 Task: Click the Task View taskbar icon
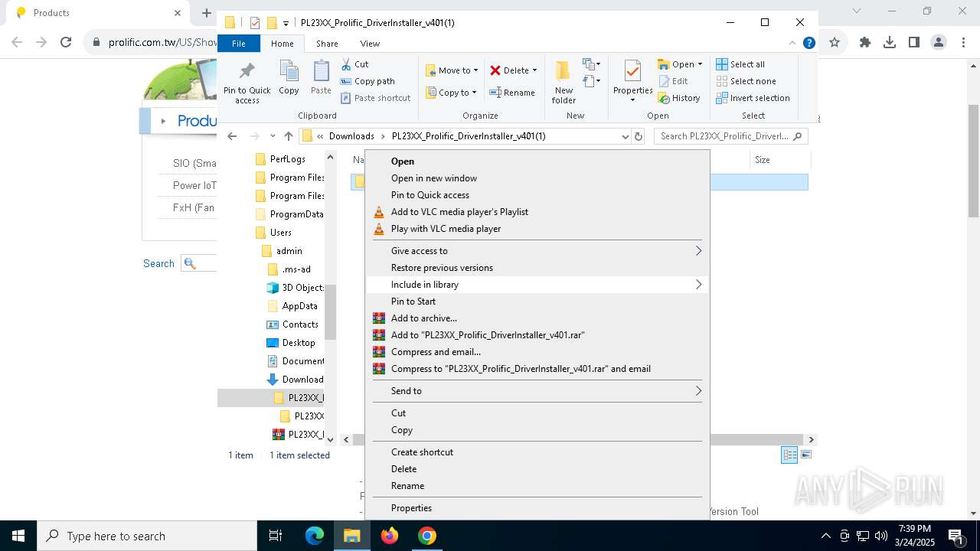pyautogui.click(x=276, y=536)
